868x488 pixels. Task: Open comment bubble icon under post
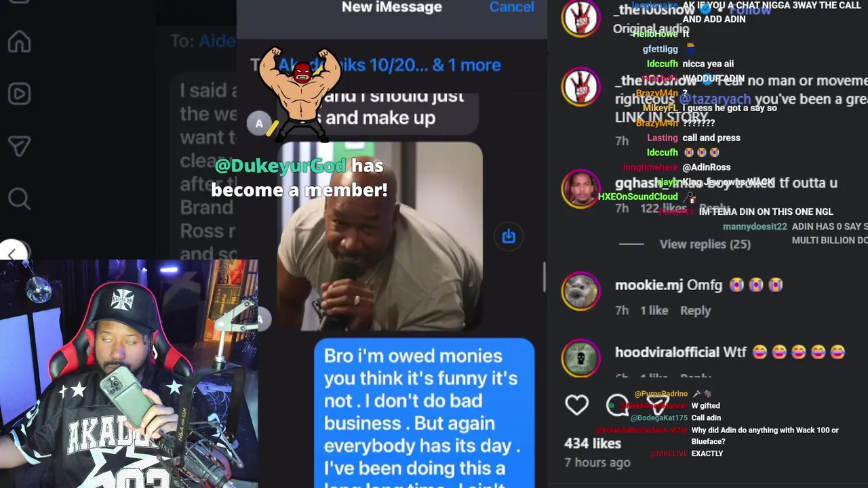click(617, 405)
